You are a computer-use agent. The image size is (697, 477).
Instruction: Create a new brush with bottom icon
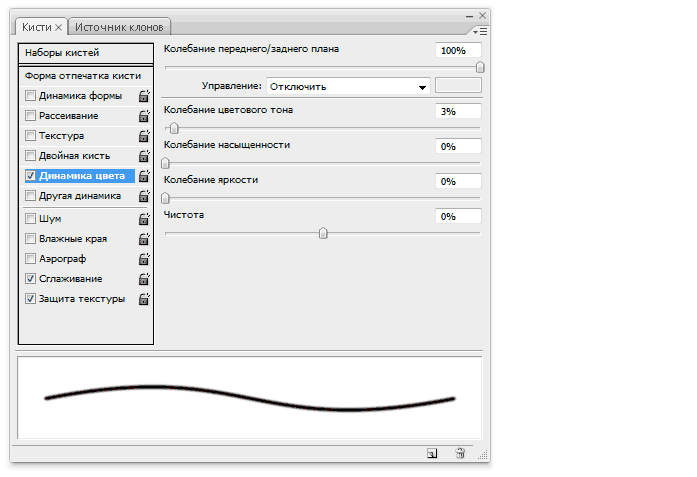point(431,453)
